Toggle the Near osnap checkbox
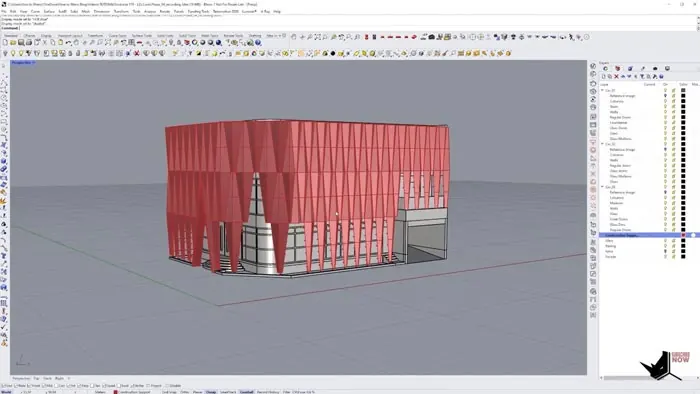The width and height of the screenshot is (700, 394). 17,386
